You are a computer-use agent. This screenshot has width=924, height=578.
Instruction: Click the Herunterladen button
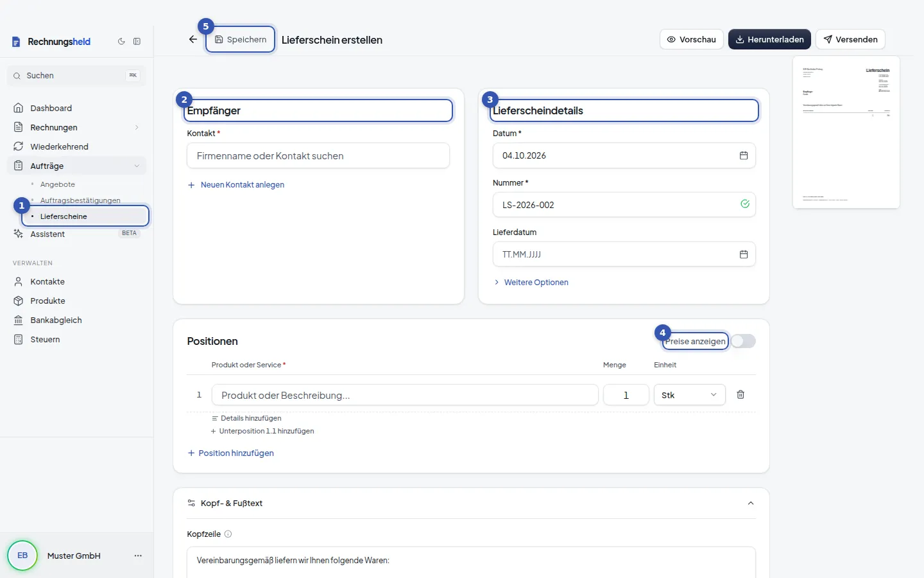[x=769, y=39]
